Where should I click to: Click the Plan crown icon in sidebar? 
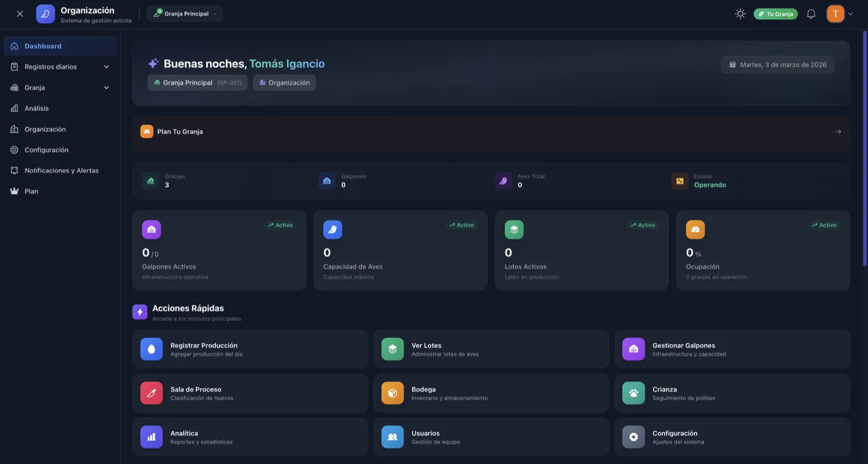[14, 191]
